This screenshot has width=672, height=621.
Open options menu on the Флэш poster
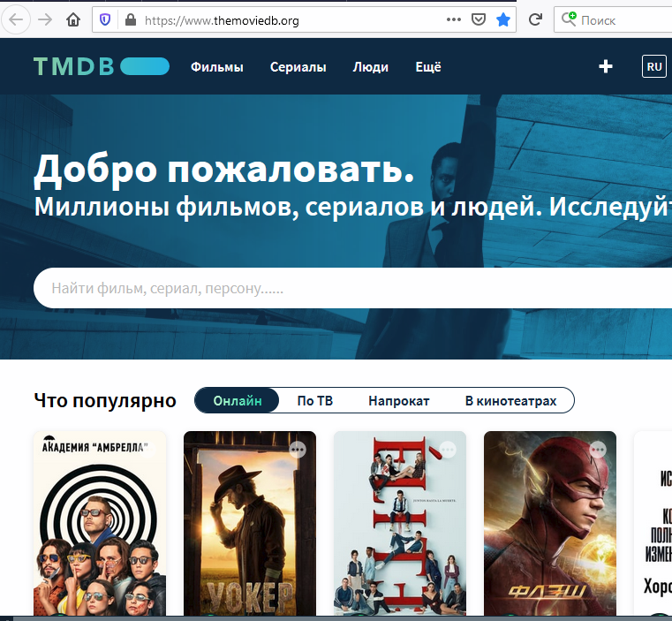point(598,450)
